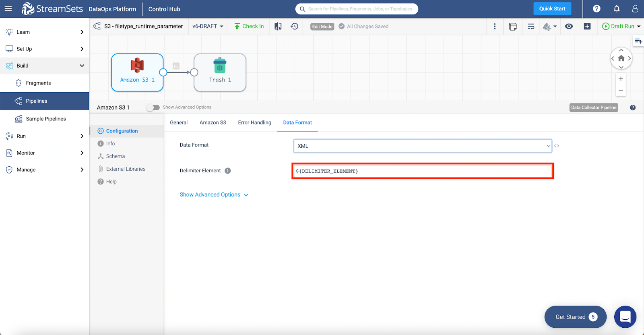Open Pipelines in sidebar
The width and height of the screenshot is (644, 335).
[x=44, y=101]
